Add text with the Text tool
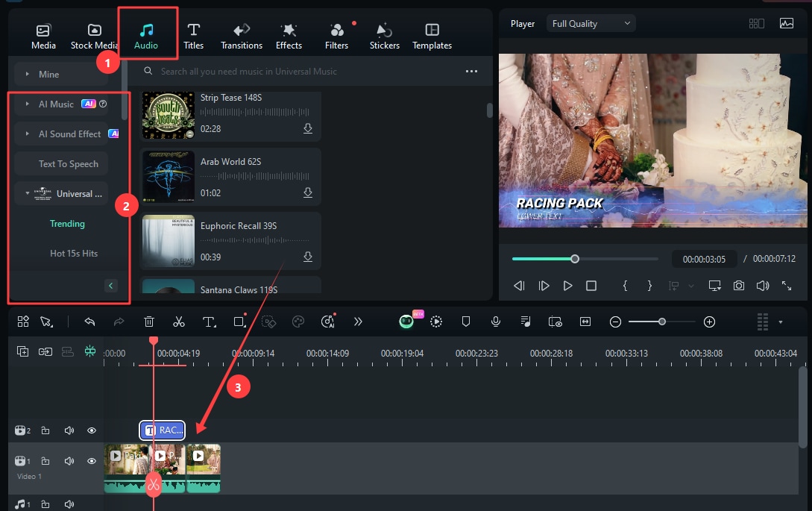Screen dimensions: 812x511 [210, 322]
